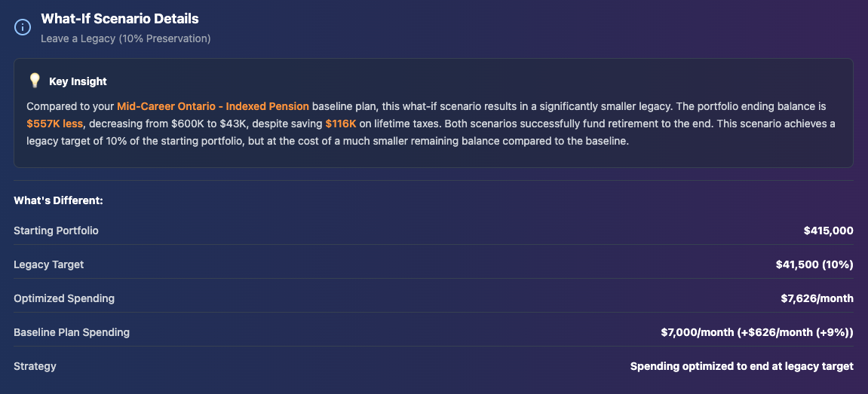Click the "Key Insight" heading

(x=78, y=81)
